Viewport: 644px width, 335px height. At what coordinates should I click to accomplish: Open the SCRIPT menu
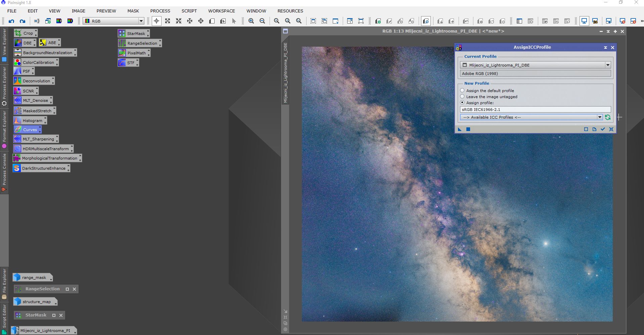[189, 11]
